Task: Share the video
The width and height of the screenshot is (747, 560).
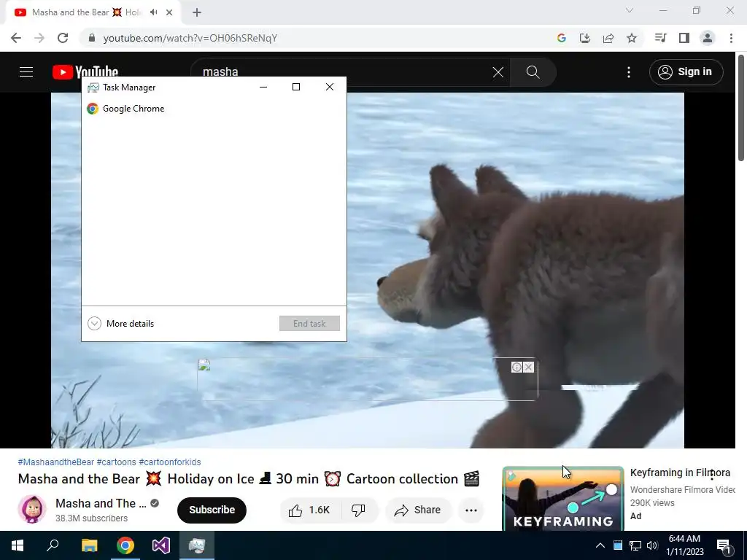Action: point(418,510)
